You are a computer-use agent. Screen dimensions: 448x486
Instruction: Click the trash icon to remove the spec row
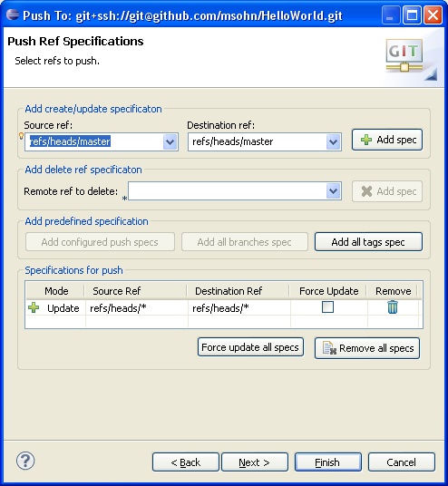(x=392, y=307)
